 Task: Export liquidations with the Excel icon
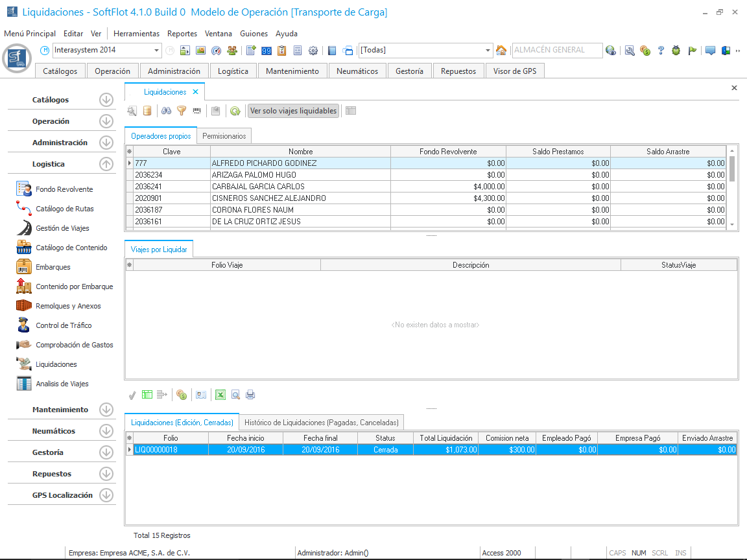pos(220,394)
